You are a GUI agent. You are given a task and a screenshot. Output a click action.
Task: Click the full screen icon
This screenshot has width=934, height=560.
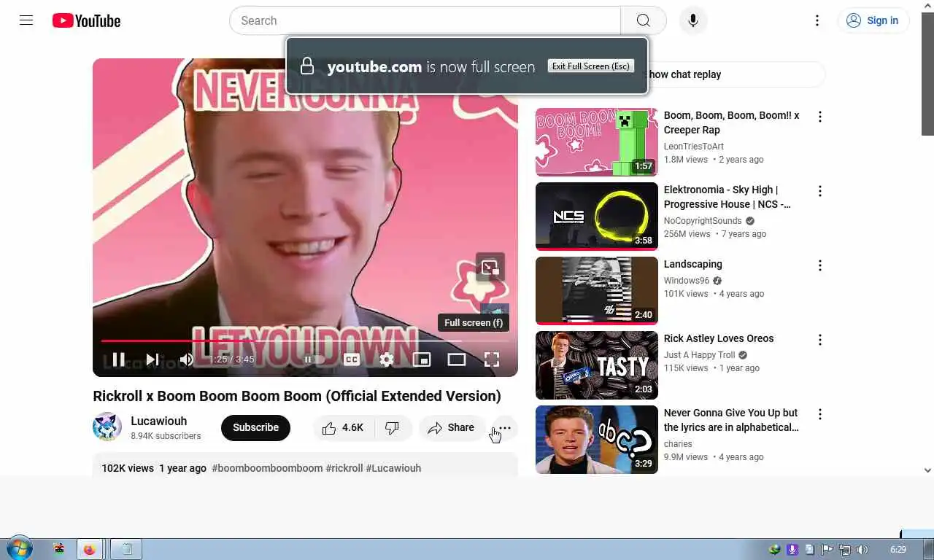tap(492, 359)
